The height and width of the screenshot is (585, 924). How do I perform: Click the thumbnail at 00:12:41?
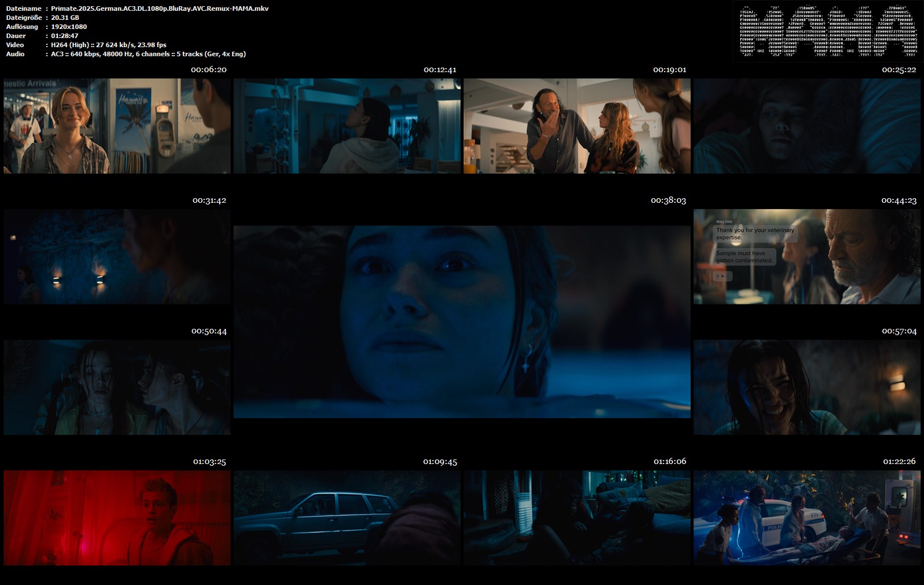[x=347, y=126]
